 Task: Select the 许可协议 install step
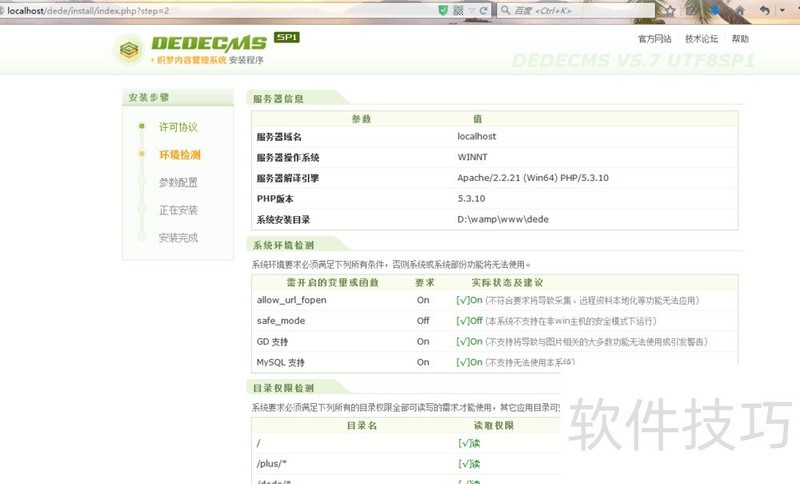178,127
